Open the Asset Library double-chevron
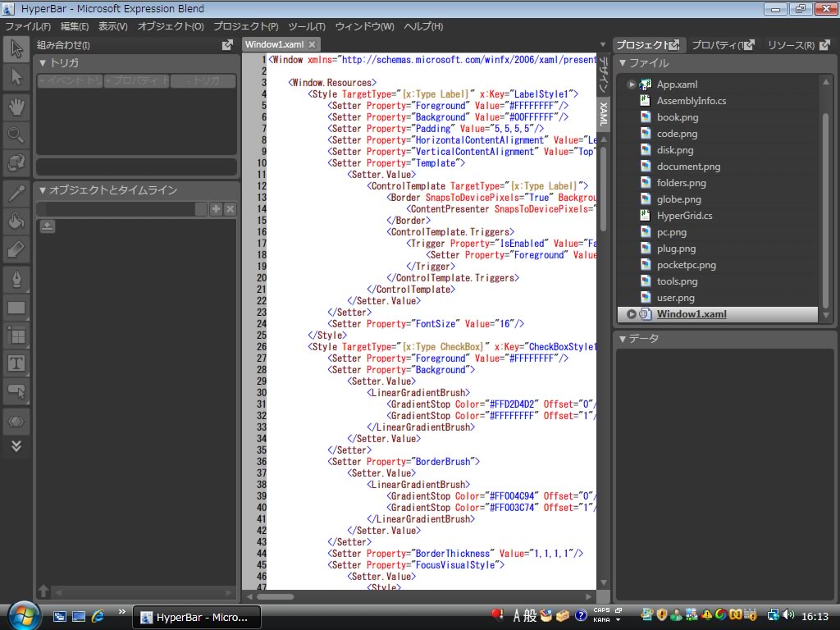This screenshot has width=840, height=630. [16, 446]
